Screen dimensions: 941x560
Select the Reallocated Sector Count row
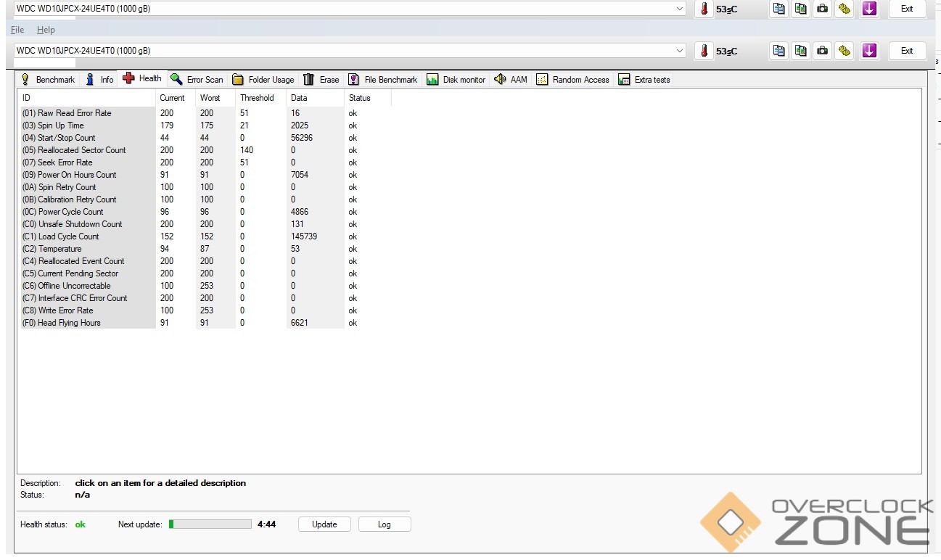click(x=81, y=150)
